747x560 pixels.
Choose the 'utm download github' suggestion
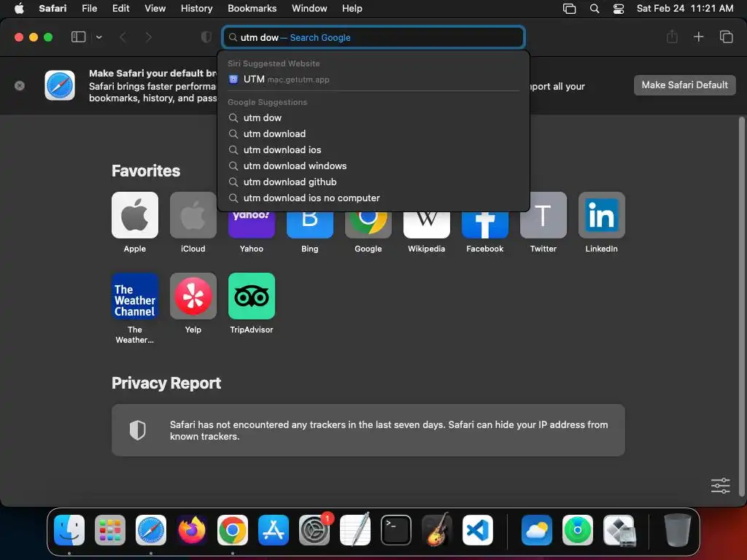point(373,182)
